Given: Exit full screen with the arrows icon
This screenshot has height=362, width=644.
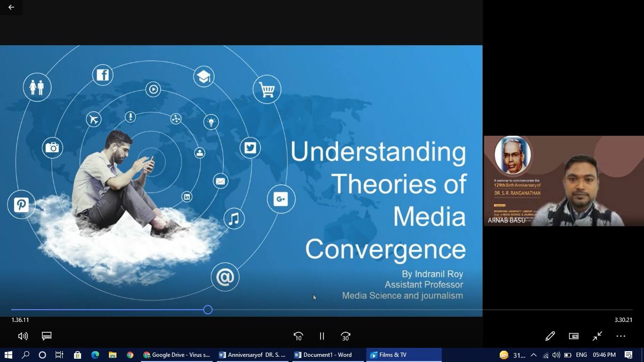Looking at the screenshot, I should point(597,336).
